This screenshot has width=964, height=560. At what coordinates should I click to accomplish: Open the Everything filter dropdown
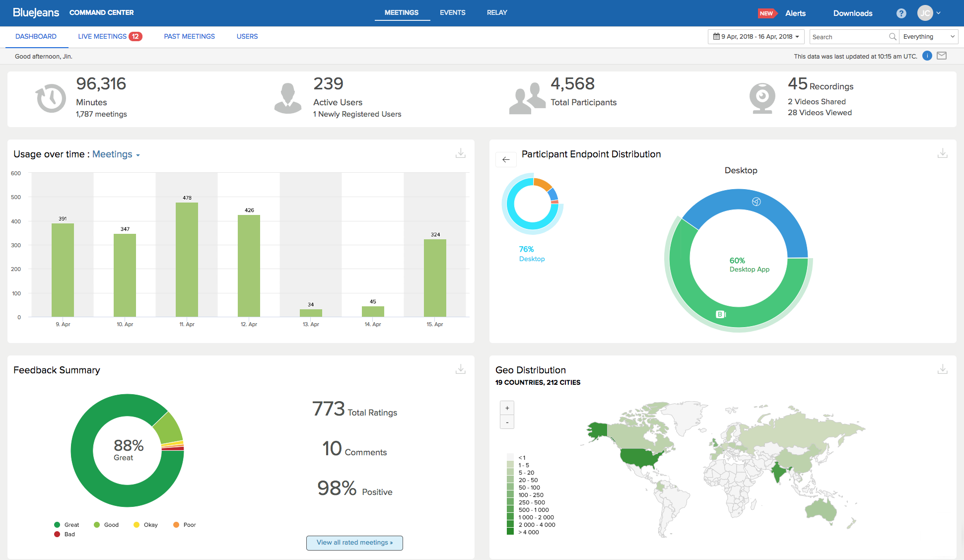929,36
